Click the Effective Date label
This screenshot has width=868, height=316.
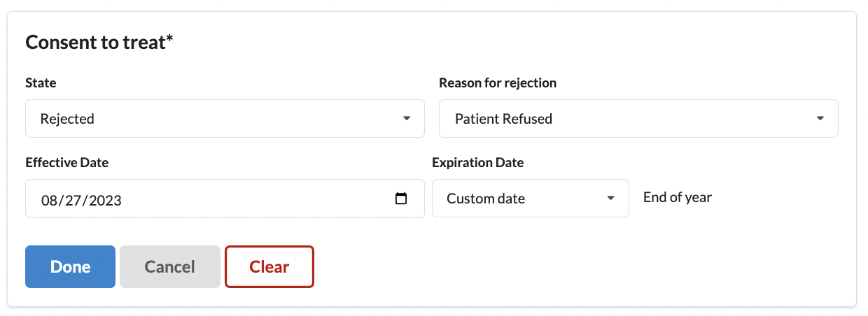(x=66, y=163)
